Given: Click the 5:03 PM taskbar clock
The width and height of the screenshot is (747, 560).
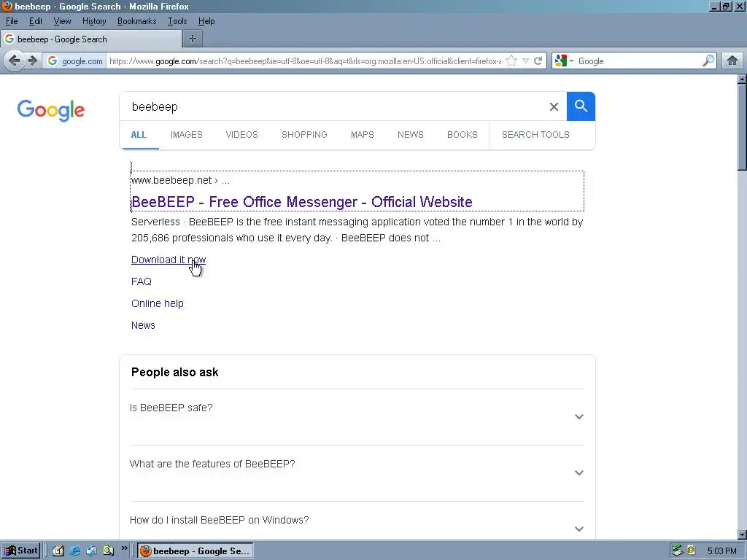Looking at the screenshot, I should point(721,551).
